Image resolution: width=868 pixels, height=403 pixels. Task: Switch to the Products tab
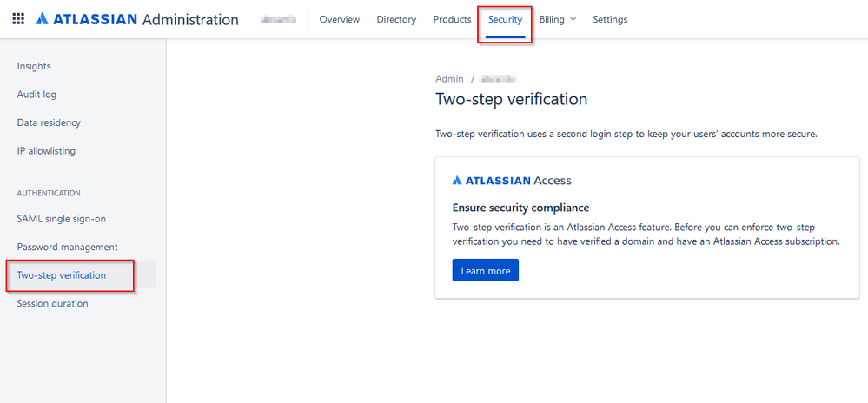pyautogui.click(x=453, y=19)
